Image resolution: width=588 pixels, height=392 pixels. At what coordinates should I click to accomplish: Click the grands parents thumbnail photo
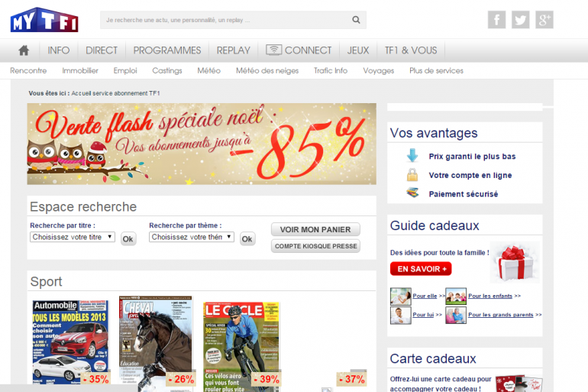[456, 315]
